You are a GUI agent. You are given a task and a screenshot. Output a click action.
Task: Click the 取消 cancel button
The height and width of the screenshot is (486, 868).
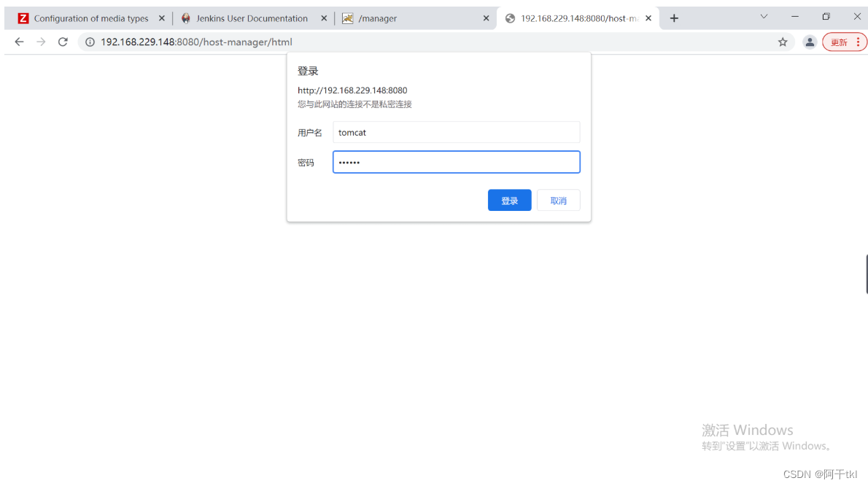pos(559,201)
